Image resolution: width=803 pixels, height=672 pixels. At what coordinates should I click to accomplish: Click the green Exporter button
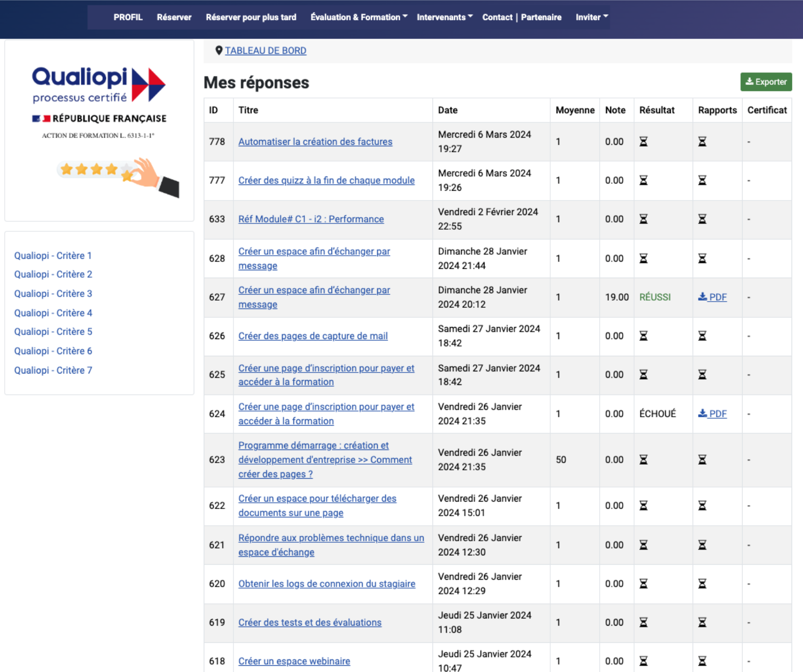coord(765,82)
